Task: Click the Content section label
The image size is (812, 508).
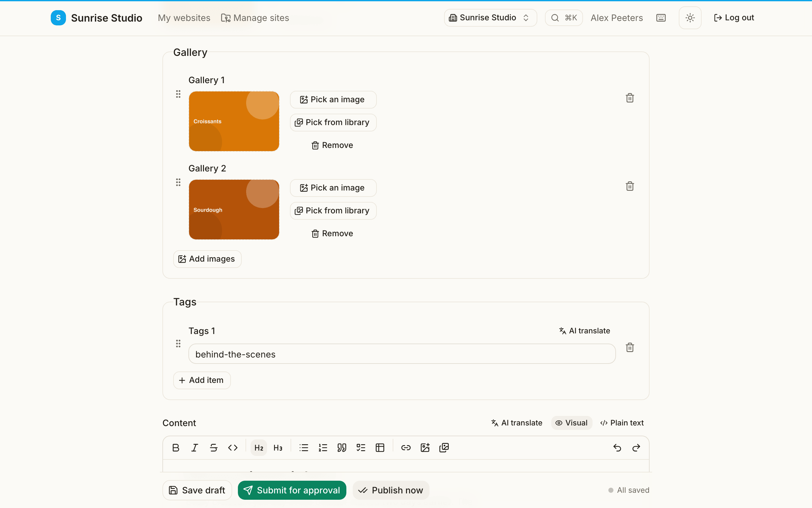Action: click(179, 423)
